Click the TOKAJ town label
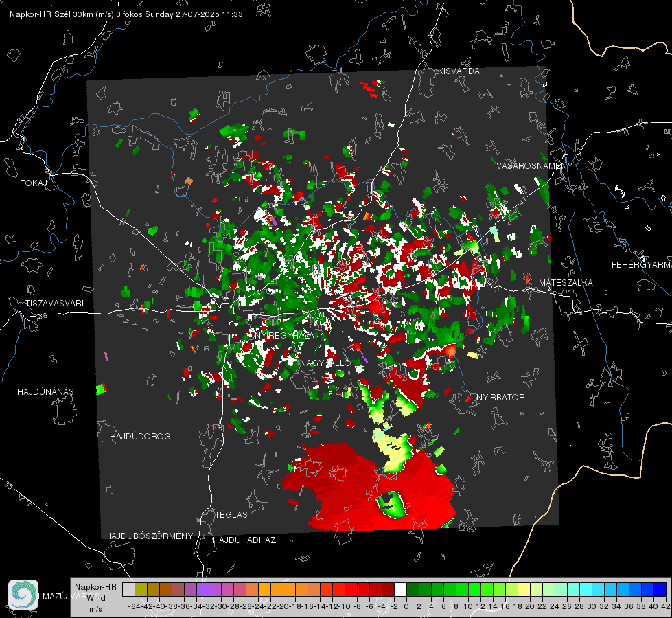Image resolution: width=672 pixels, height=618 pixels. pos(34,183)
